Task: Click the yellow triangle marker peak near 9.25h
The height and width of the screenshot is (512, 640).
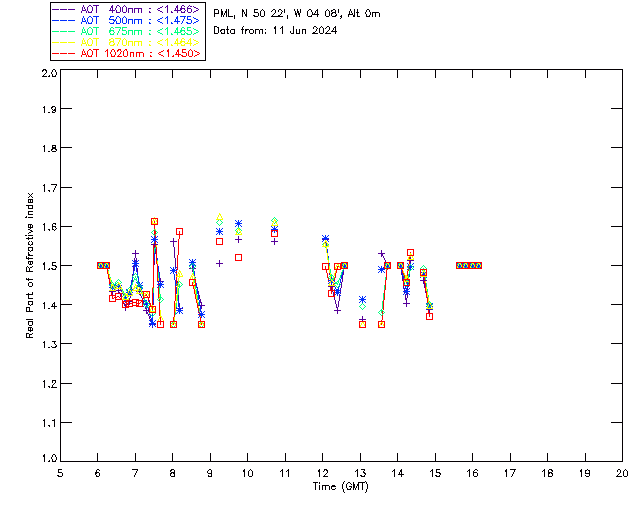Action: click(x=220, y=216)
